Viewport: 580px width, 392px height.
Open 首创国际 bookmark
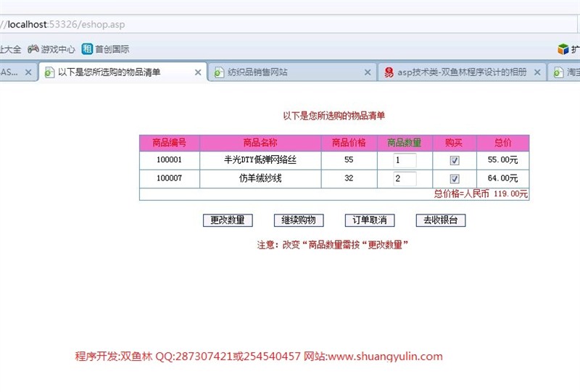[105, 49]
